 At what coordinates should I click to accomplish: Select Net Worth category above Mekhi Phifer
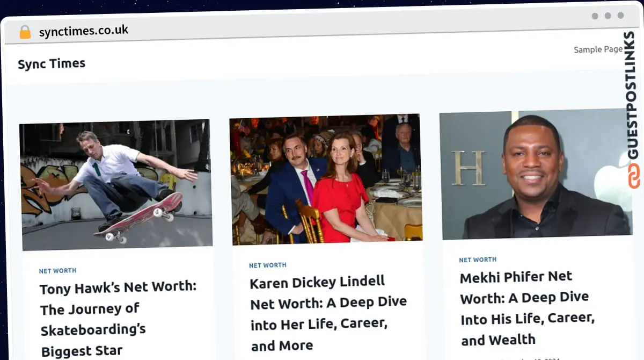pyautogui.click(x=478, y=260)
